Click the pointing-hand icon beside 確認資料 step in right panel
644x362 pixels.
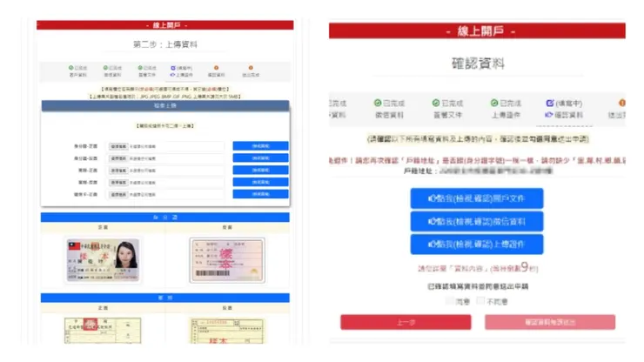[549, 115]
